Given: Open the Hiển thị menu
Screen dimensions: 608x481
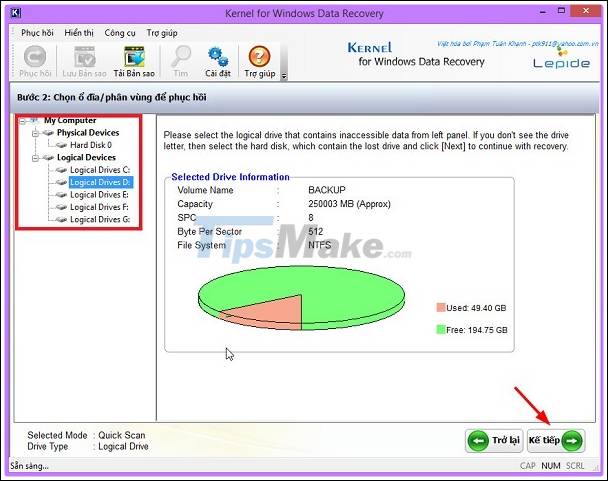Looking at the screenshot, I should [x=79, y=33].
